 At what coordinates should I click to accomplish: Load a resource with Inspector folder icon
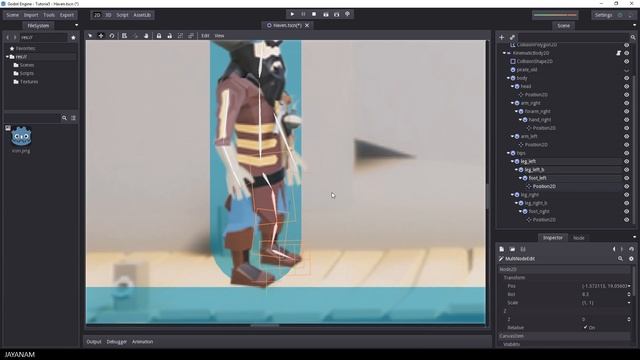point(512,249)
